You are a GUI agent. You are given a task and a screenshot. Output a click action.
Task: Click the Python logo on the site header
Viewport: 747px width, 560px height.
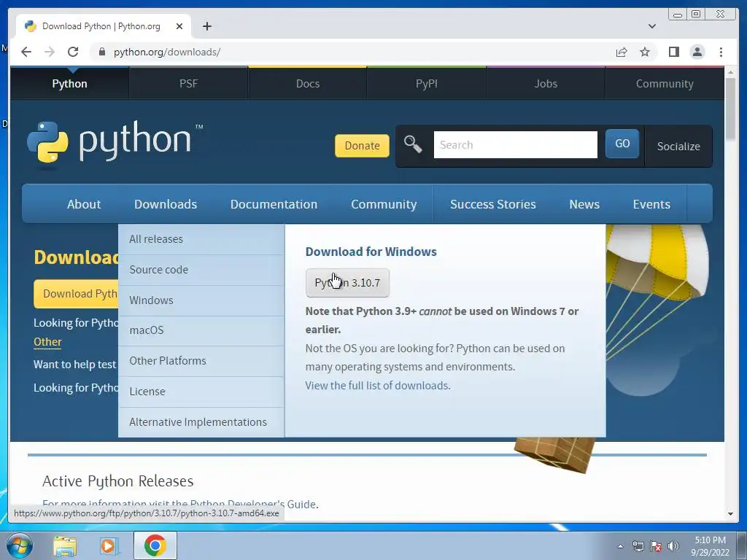coord(115,145)
